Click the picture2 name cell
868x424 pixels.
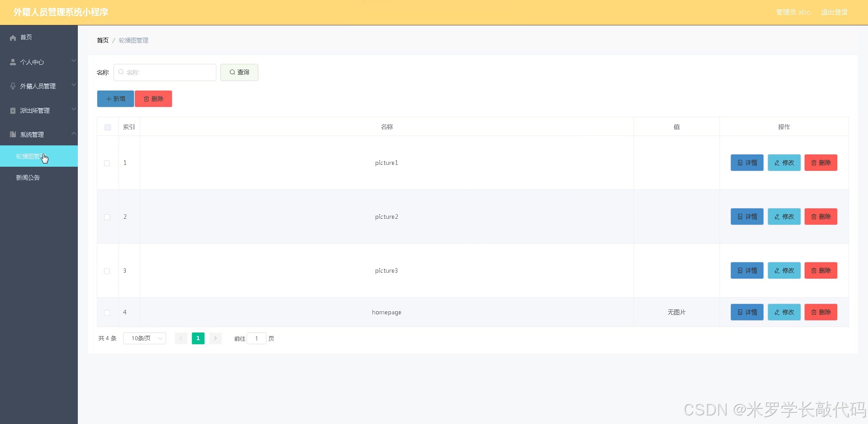[x=386, y=217]
